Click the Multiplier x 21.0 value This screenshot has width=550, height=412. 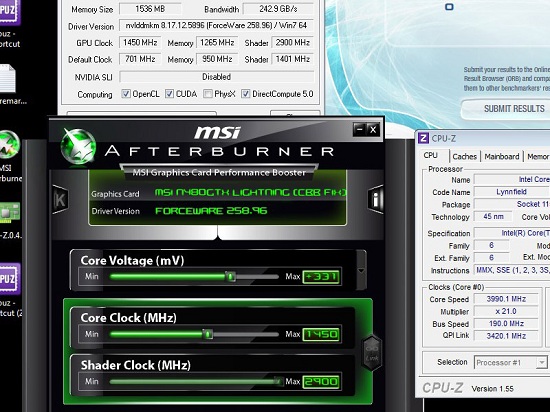[506, 311]
